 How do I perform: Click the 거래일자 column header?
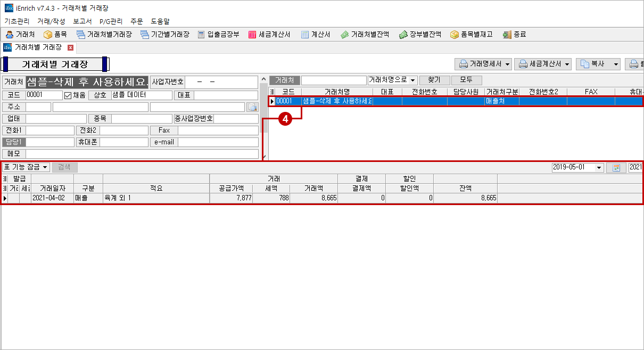(x=53, y=189)
